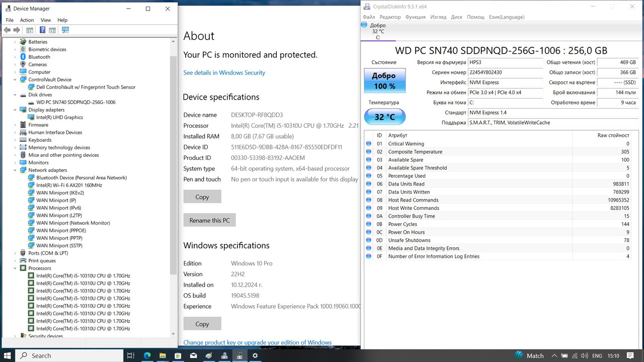Viewport: 644px width, 362px height.
Task: Click Scan for hardware changes toolbar icon
Action: coord(65,30)
